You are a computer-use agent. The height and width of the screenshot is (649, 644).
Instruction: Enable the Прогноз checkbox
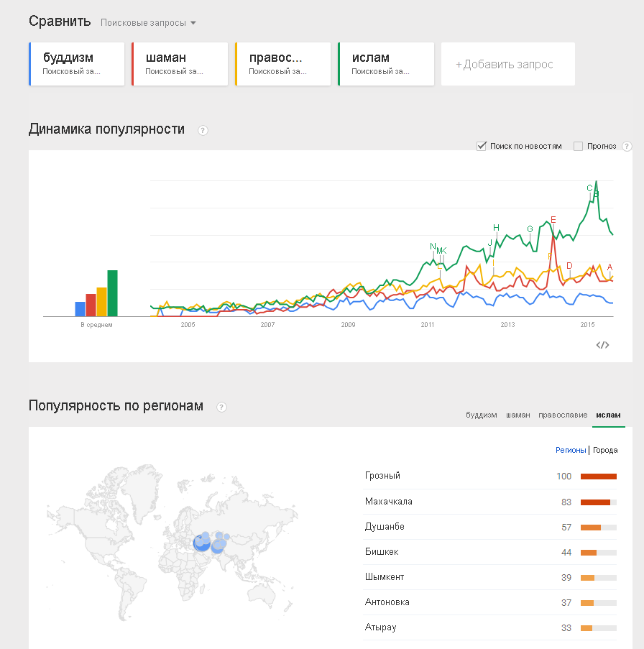click(578, 147)
